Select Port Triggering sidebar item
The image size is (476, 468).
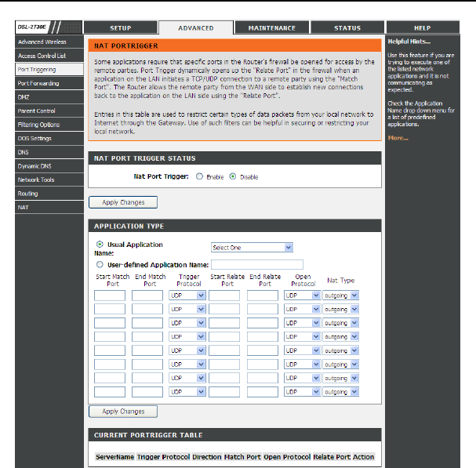pyautogui.click(x=49, y=69)
